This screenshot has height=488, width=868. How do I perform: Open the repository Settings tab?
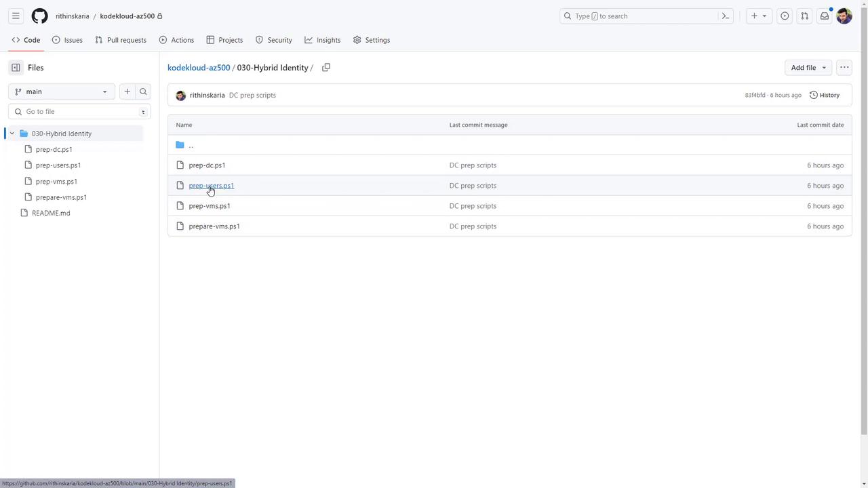pyautogui.click(x=372, y=40)
